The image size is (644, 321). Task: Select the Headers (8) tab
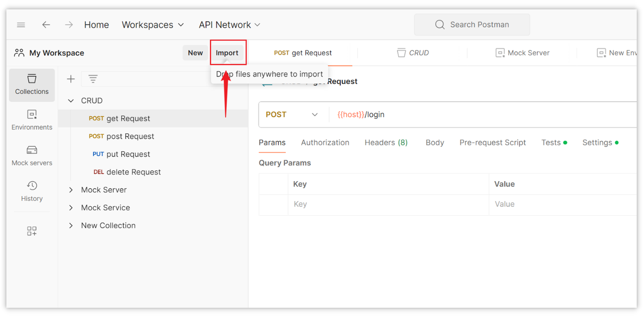(x=386, y=143)
